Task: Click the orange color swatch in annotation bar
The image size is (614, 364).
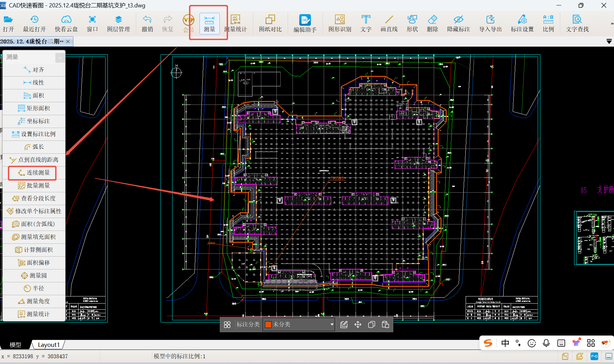Action: coord(268,324)
